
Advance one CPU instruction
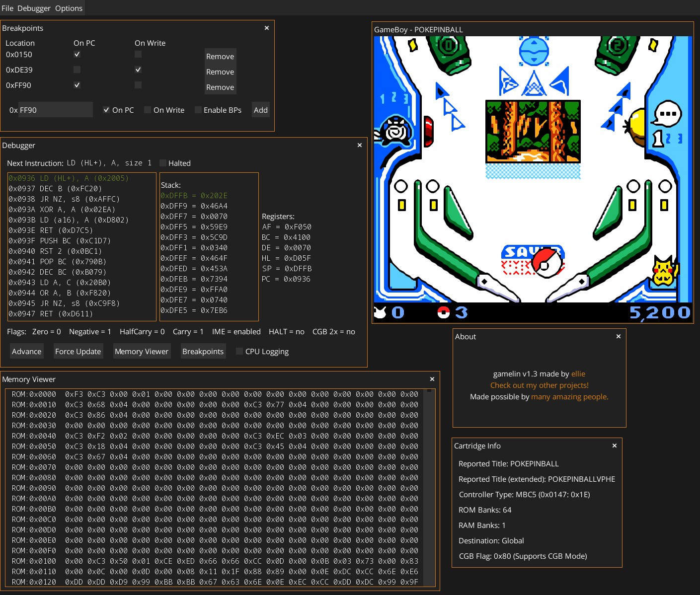point(27,351)
